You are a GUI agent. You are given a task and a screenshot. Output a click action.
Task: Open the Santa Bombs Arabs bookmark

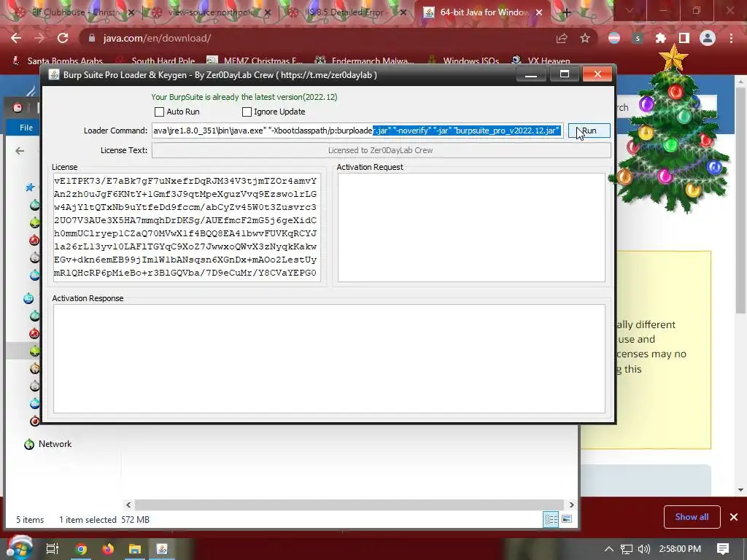[x=57, y=61]
